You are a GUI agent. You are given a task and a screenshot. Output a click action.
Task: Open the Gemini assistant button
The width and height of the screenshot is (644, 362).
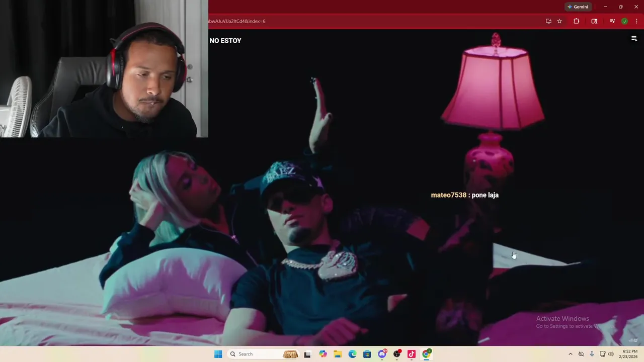pyautogui.click(x=578, y=7)
